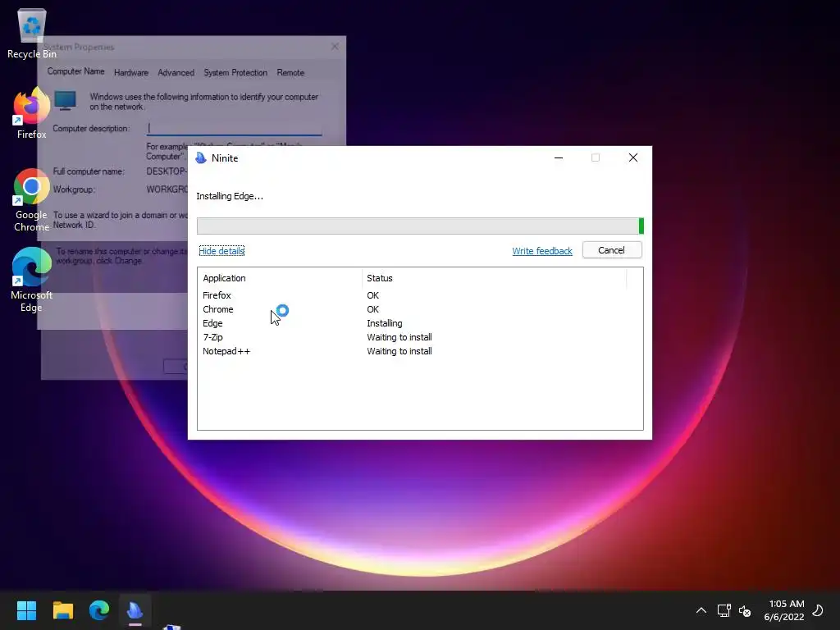Click Waiting to install status for Notepad++
Screen dimensions: 840x630
[x=399, y=351]
